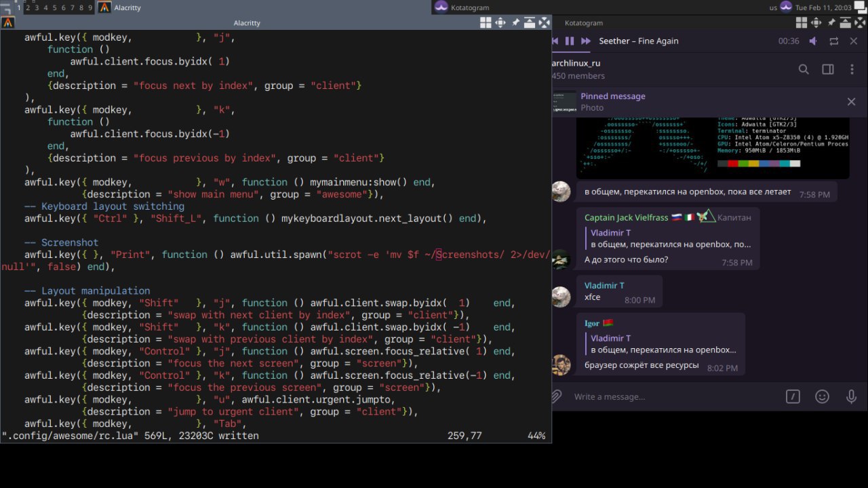Toggle always-on-top on Kotatogram titlebar
Screen dimensions: 868x488
[x=846, y=22]
